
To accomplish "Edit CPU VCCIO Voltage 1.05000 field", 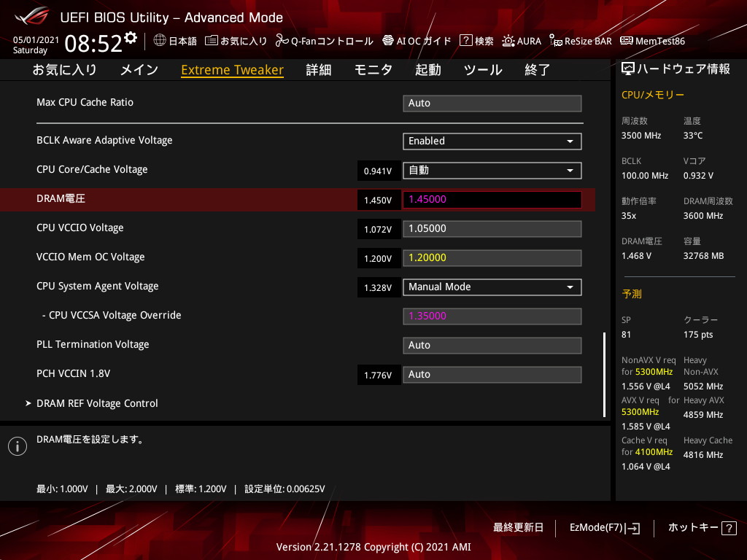I will pos(492,228).
